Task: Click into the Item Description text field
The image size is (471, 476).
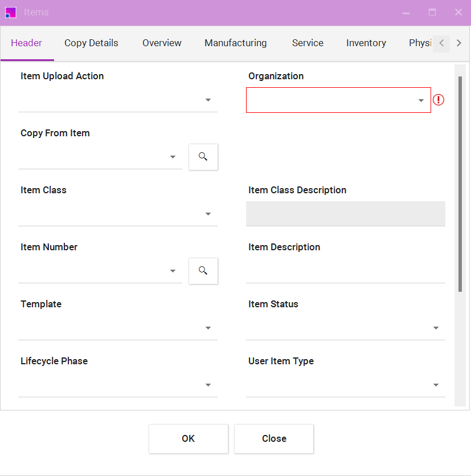Action: (345, 271)
